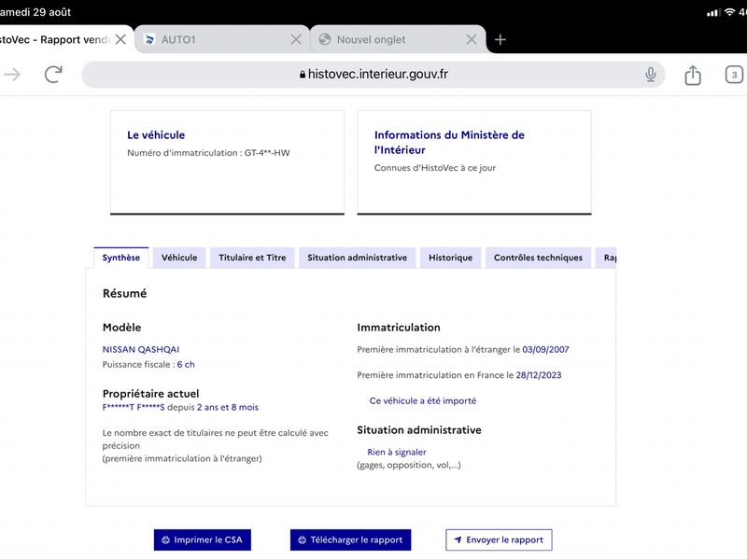Click the '(gages, opposition, vol,...)' note

[x=409, y=465]
